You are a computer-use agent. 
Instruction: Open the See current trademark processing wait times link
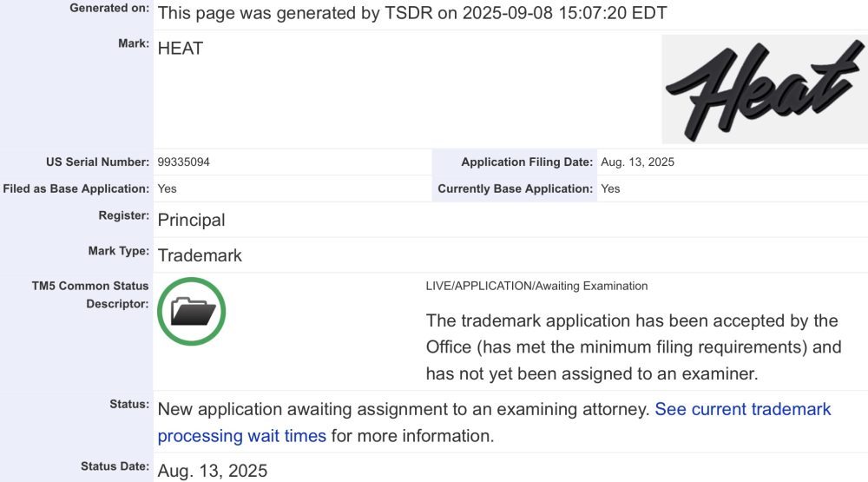(494, 422)
